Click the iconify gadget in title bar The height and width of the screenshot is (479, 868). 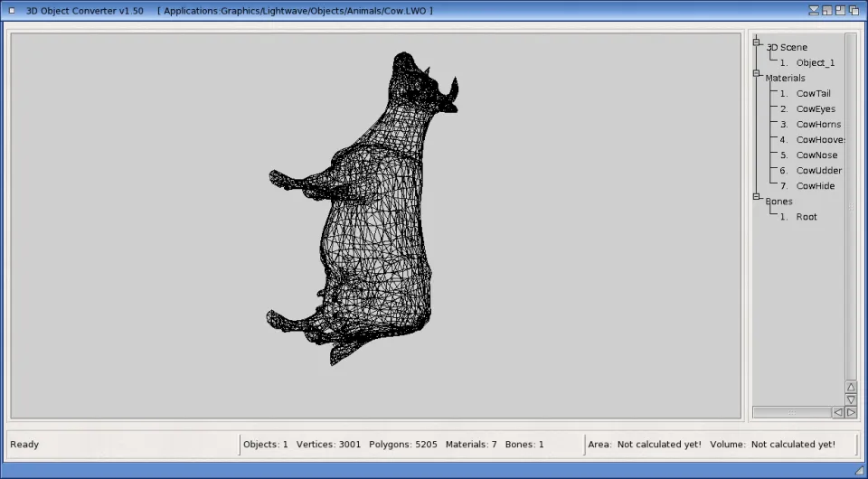point(816,10)
